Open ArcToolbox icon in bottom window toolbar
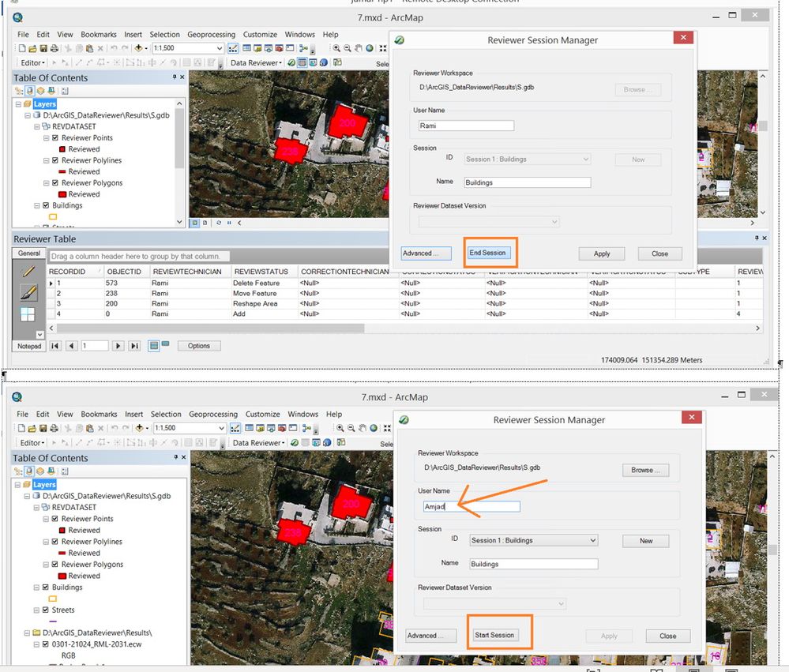Image resolution: width=789 pixels, height=672 pixels. pos(282,428)
